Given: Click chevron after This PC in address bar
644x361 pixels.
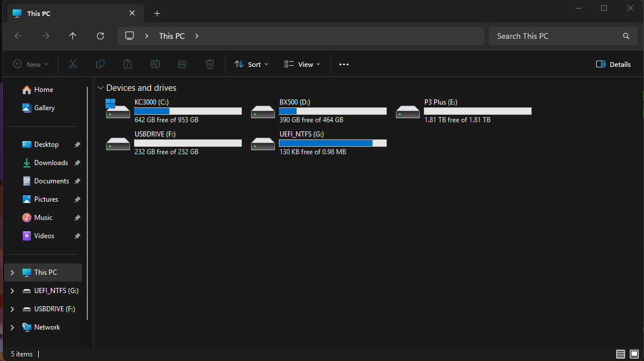Looking at the screenshot, I should coord(197,36).
